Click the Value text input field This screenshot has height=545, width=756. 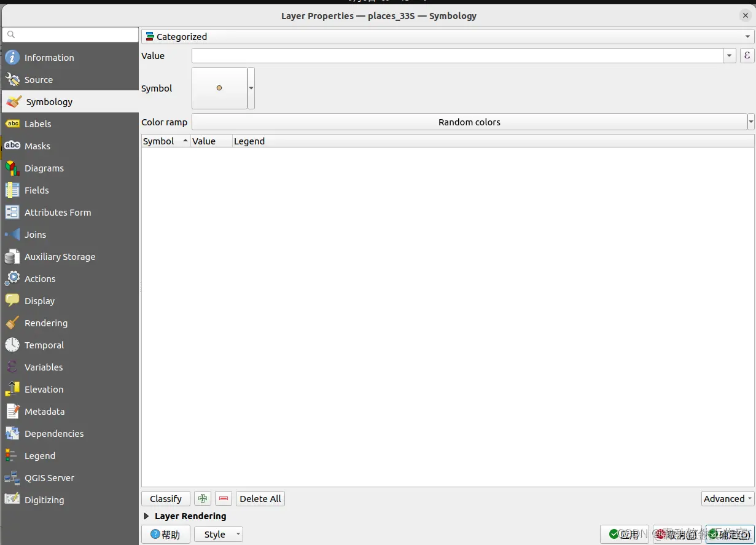point(458,56)
